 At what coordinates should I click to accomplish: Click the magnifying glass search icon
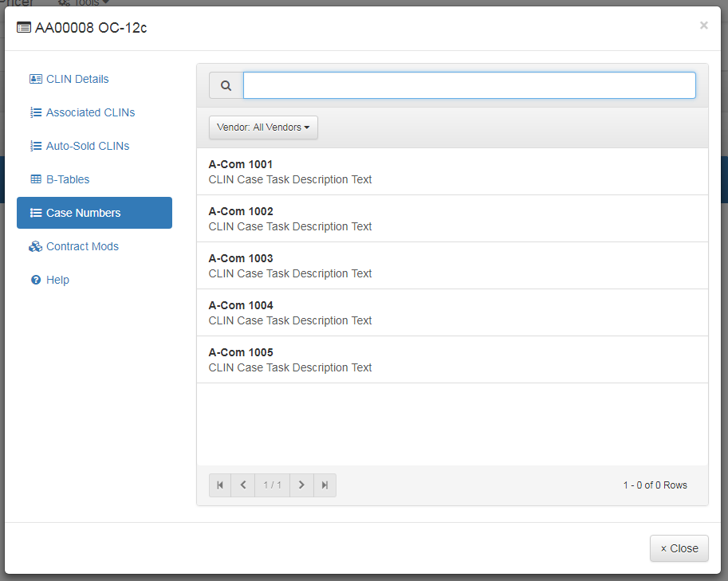226,85
